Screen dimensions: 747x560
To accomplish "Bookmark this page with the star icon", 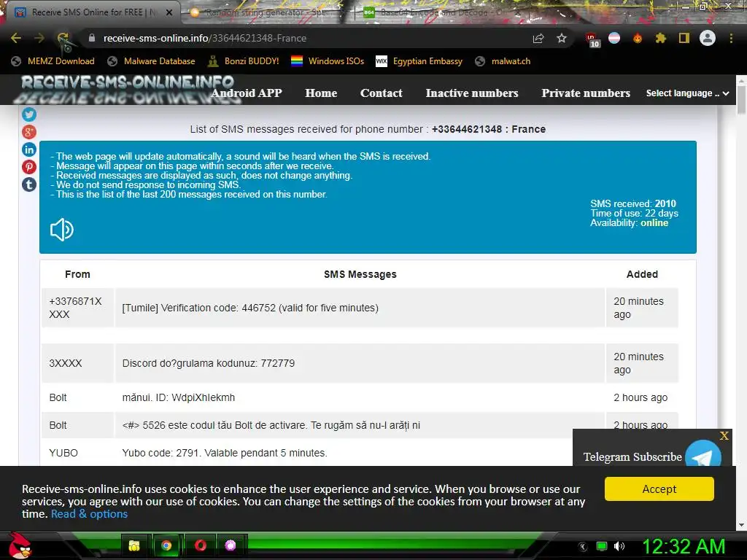I will pyautogui.click(x=562, y=38).
